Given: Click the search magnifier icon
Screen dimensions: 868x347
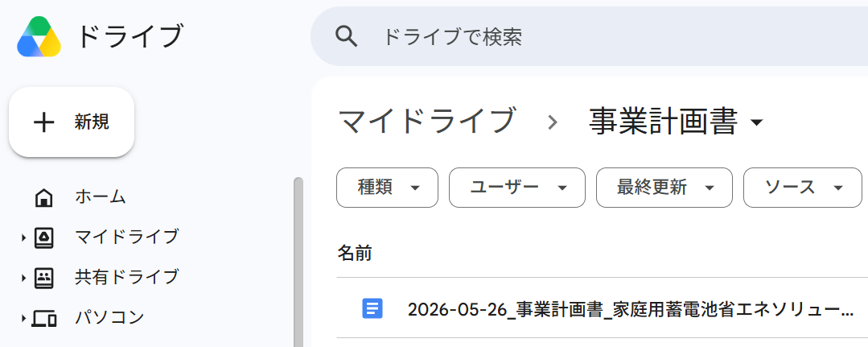Looking at the screenshot, I should tap(347, 36).
